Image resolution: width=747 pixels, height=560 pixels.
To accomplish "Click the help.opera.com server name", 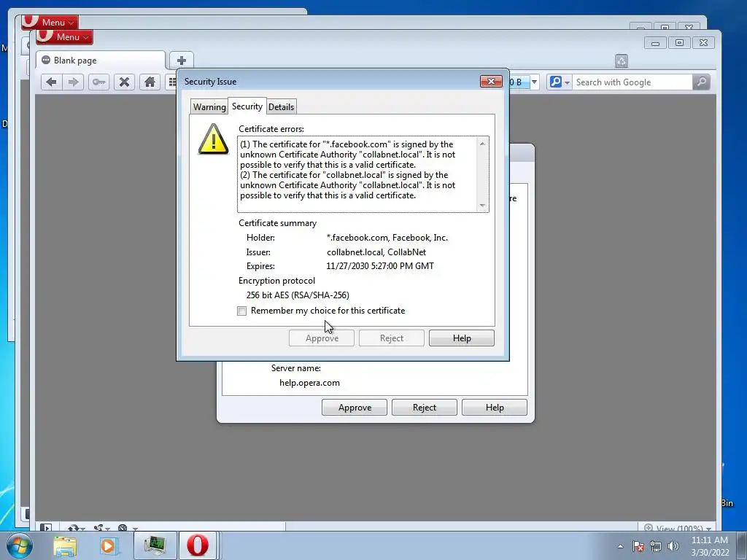I will pyautogui.click(x=309, y=383).
